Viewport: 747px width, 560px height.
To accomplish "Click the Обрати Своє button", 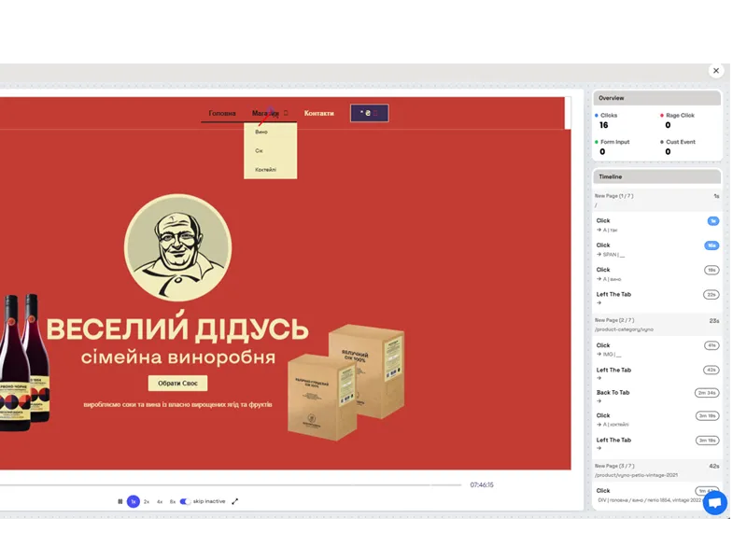I will coord(177,384).
